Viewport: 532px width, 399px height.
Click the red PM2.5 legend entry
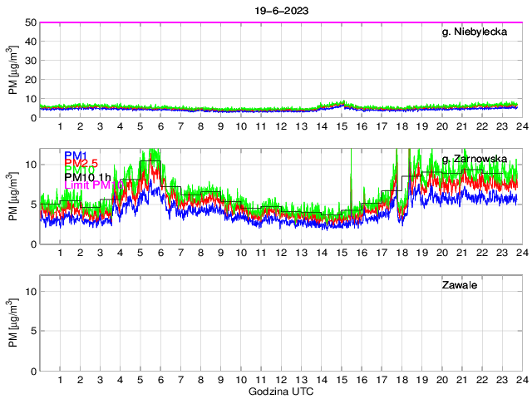point(81,165)
